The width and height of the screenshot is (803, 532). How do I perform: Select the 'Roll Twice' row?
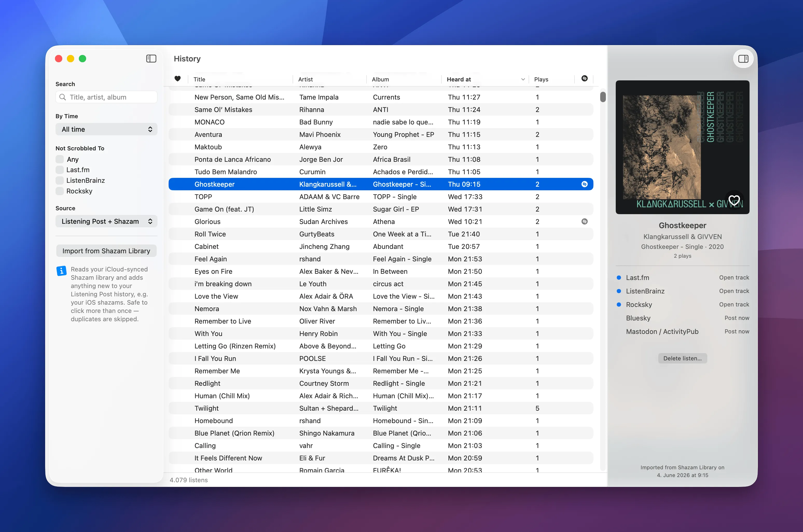381,234
